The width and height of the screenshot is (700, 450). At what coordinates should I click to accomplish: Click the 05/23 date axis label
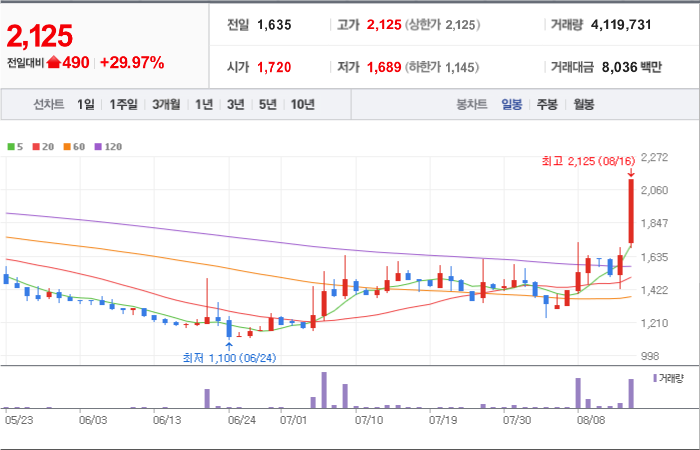coord(19,420)
